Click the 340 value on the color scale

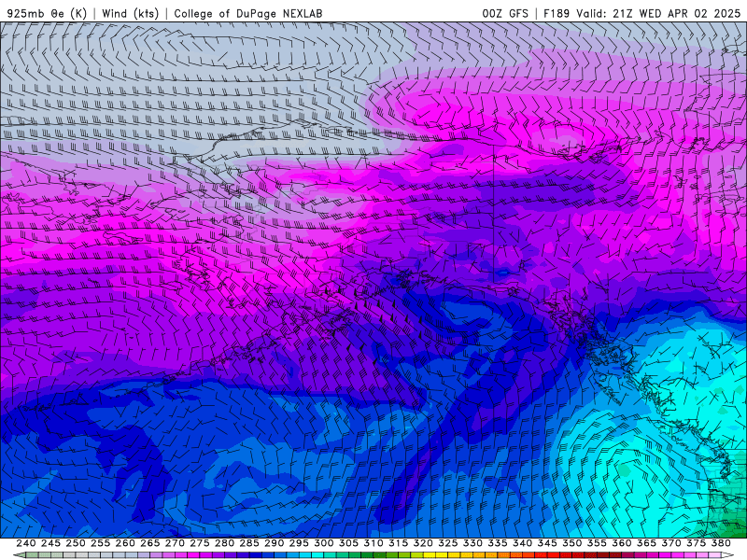(x=523, y=543)
